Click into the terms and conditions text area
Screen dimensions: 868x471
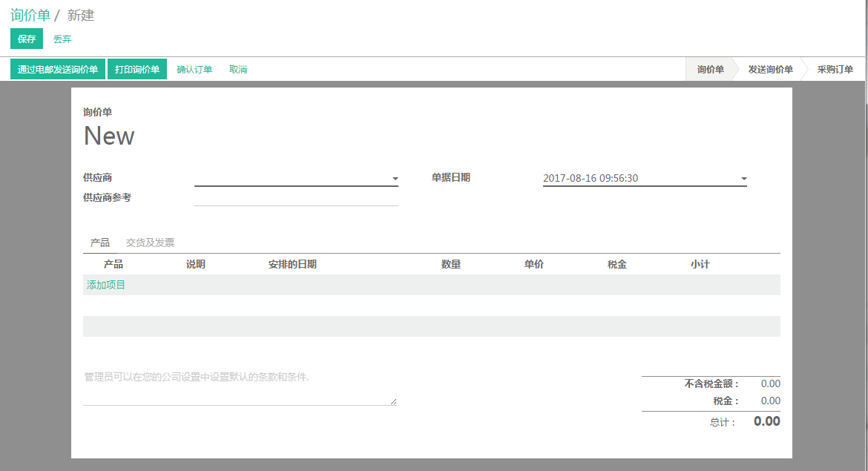(x=239, y=386)
